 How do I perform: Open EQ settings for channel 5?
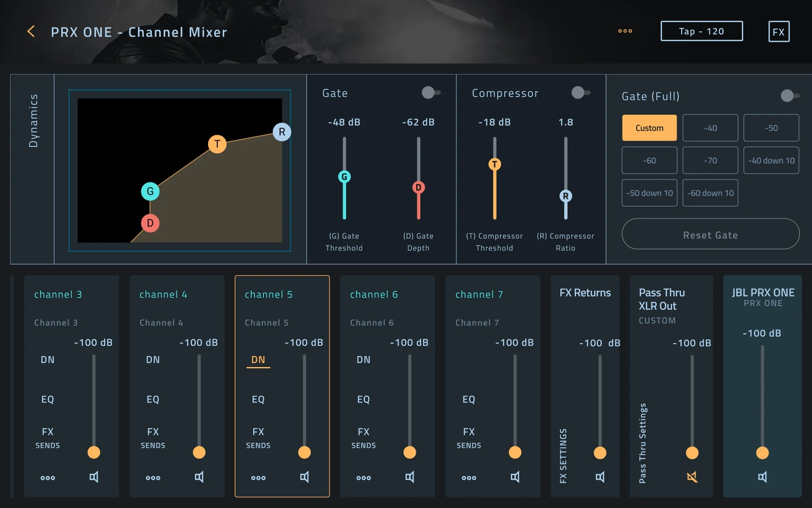(x=258, y=399)
